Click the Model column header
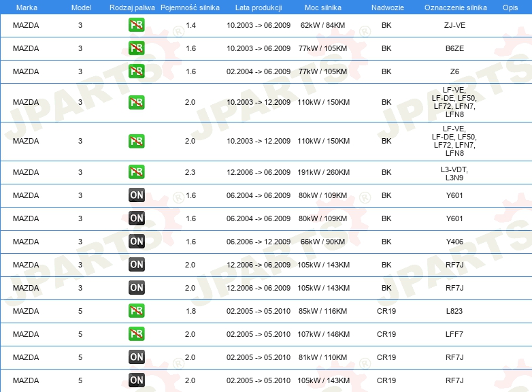The width and height of the screenshot is (532, 392). click(81, 7)
